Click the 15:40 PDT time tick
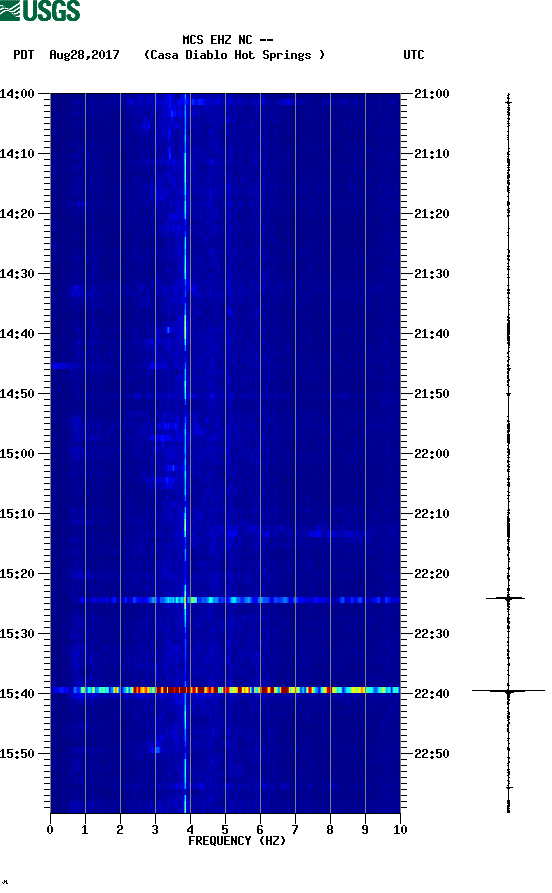 click(x=17, y=693)
